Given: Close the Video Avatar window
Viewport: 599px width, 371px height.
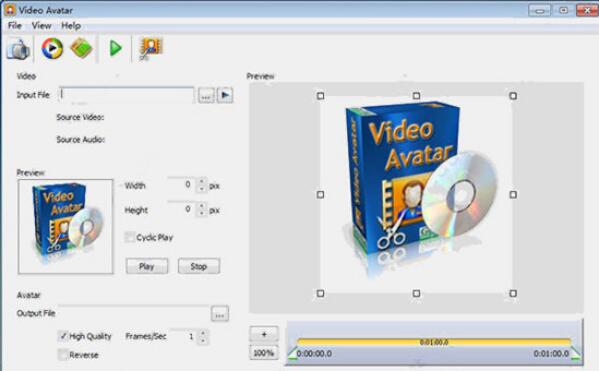Looking at the screenshot, I should [587, 10].
